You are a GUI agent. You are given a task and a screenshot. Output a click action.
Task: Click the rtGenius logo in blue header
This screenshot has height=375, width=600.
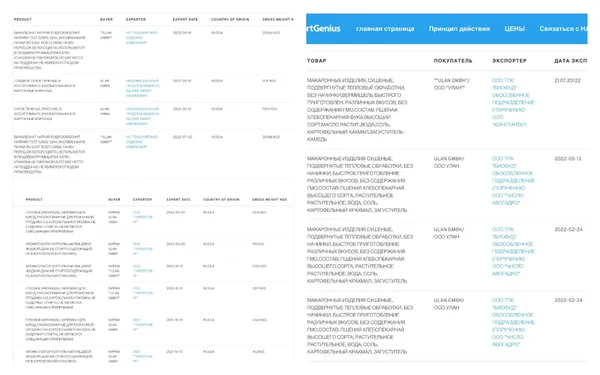point(323,28)
